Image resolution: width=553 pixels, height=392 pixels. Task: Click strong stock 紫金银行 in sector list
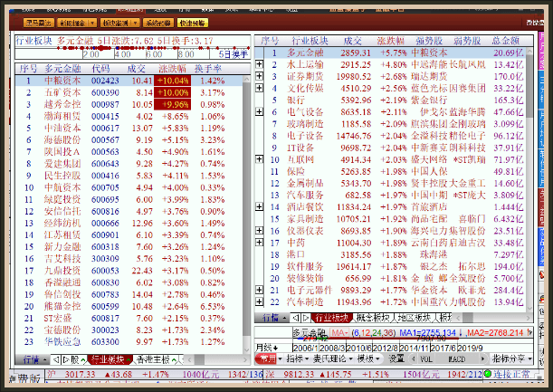(x=429, y=100)
